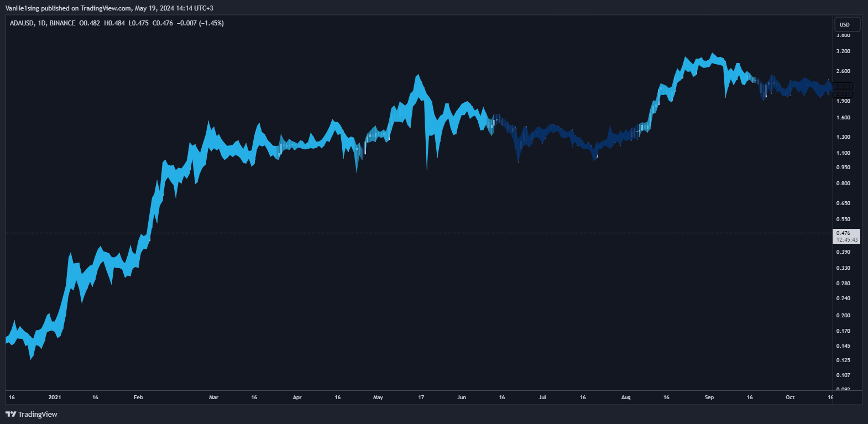Click the 0.390 price axis label
This screenshot has width=868, height=424.
pos(843,252)
